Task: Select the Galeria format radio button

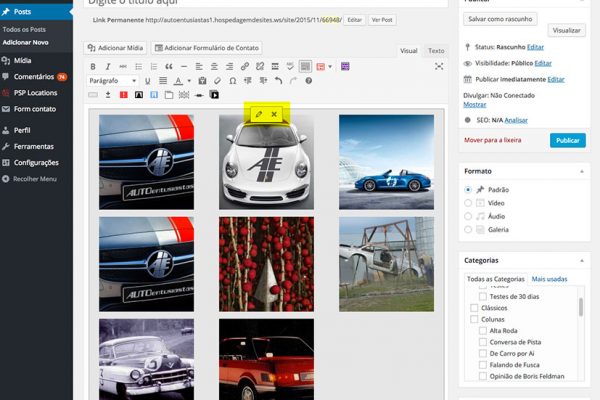Action: (x=468, y=229)
